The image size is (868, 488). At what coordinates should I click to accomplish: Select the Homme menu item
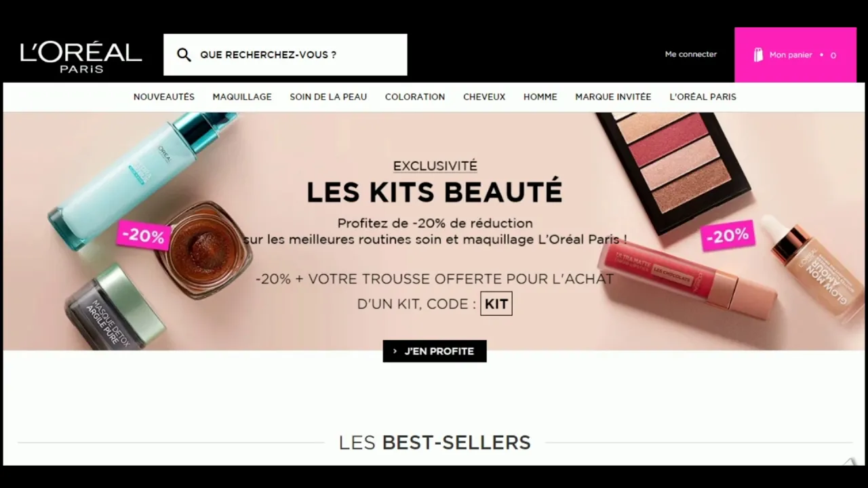click(540, 97)
